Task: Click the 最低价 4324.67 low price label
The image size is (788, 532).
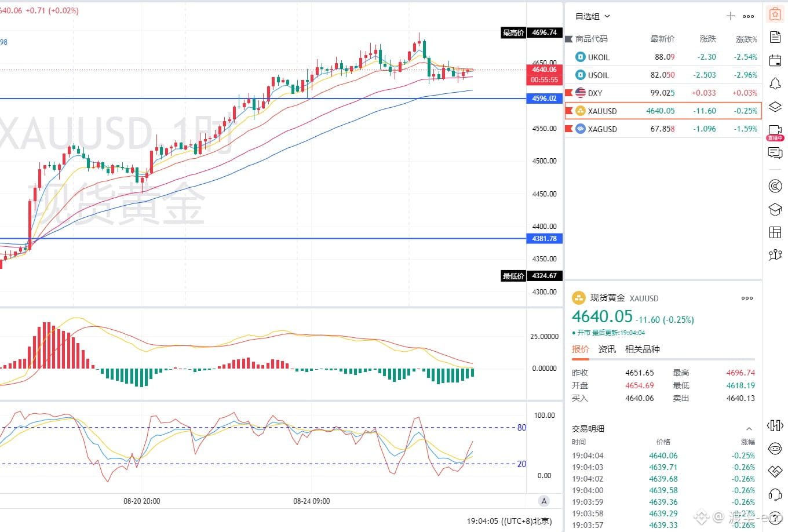Action: (531, 276)
